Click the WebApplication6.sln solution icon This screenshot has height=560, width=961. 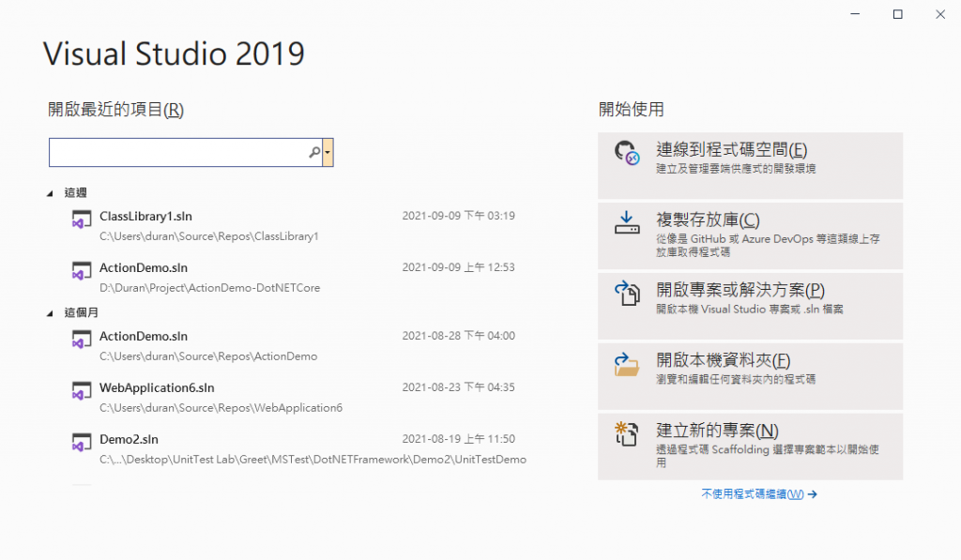coord(82,391)
